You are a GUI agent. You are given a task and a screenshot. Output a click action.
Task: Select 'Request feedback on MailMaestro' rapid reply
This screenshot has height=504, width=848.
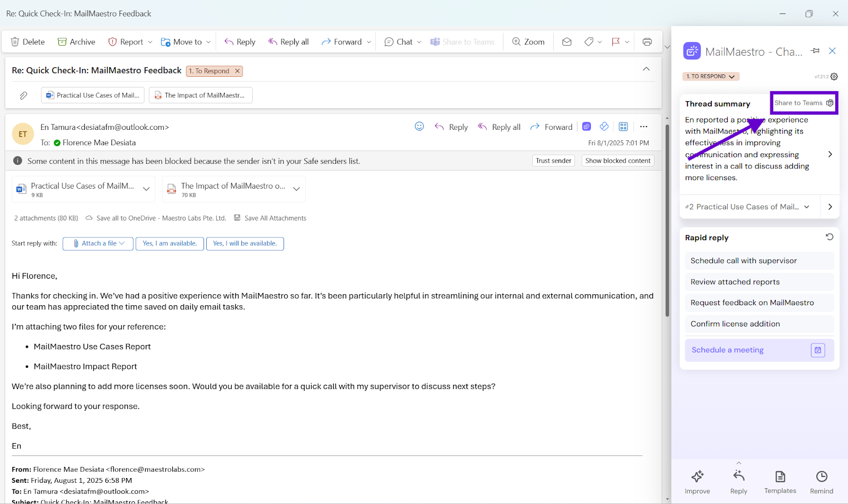click(759, 303)
